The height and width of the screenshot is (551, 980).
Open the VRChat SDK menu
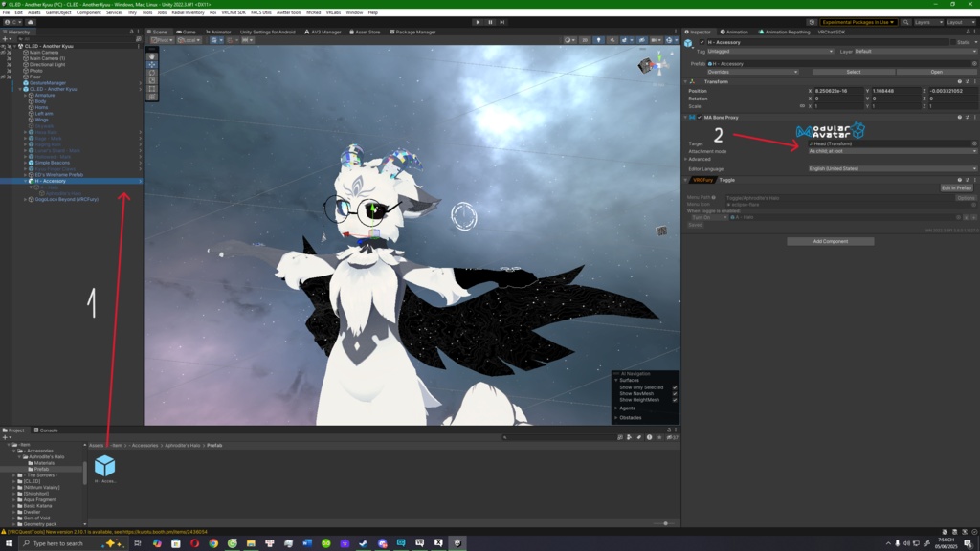pyautogui.click(x=234, y=12)
